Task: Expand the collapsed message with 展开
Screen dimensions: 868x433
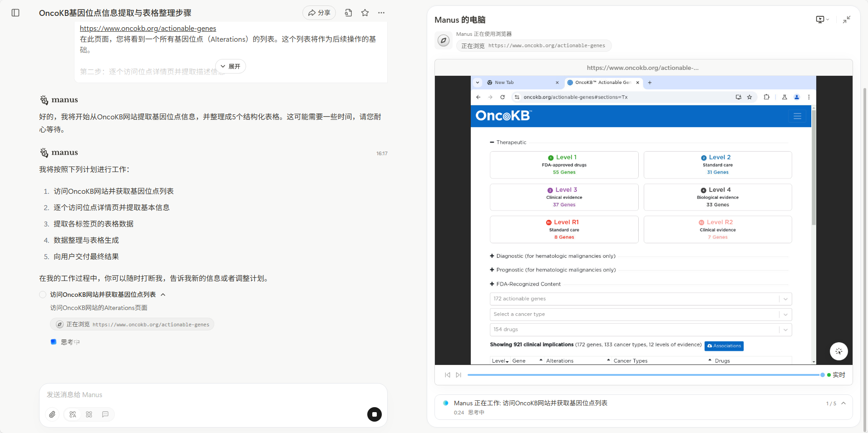Action: pyautogui.click(x=230, y=66)
